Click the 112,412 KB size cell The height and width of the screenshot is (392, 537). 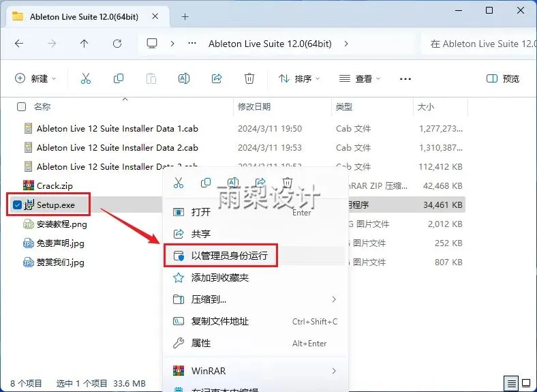point(440,167)
